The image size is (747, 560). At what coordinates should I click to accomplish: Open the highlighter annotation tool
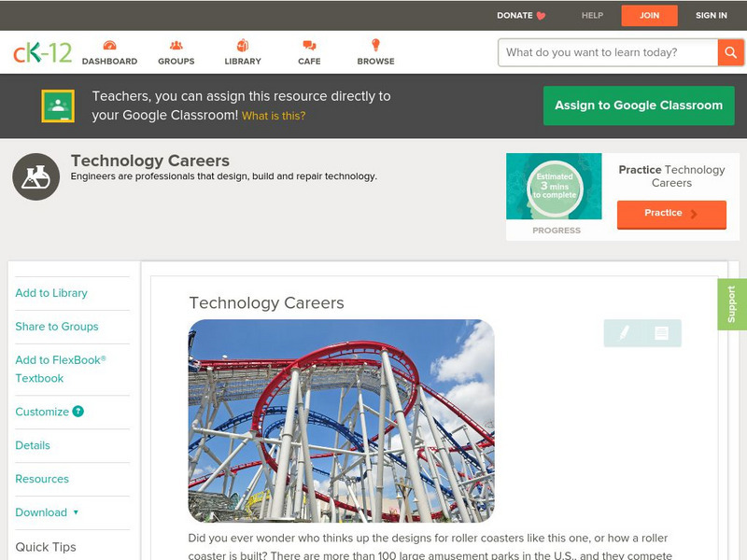tap(625, 330)
